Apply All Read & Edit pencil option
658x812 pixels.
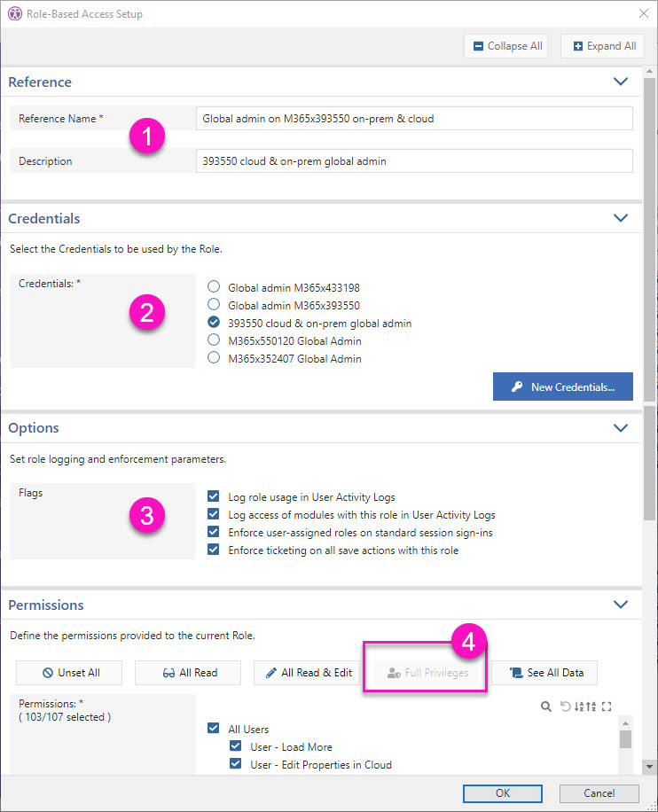coord(306,673)
